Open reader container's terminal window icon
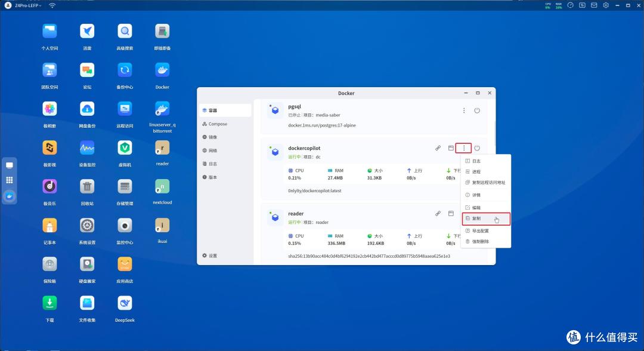Image resolution: width=644 pixels, height=351 pixels. click(x=451, y=214)
